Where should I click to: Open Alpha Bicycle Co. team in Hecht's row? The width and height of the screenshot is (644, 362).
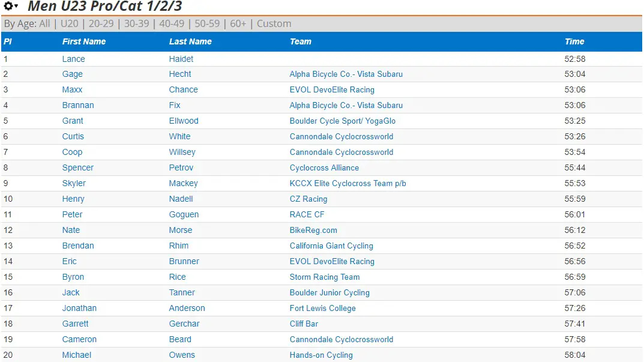click(346, 74)
